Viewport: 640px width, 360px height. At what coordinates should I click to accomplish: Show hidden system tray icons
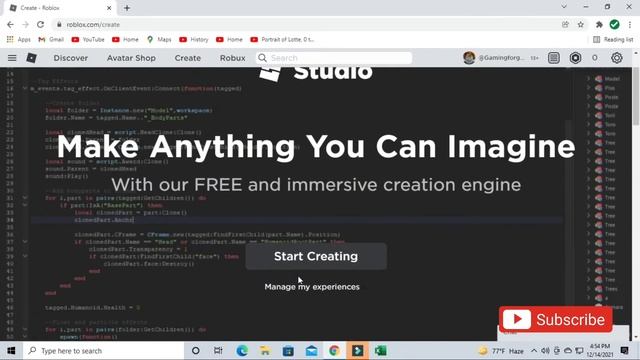(x=534, y=351)
